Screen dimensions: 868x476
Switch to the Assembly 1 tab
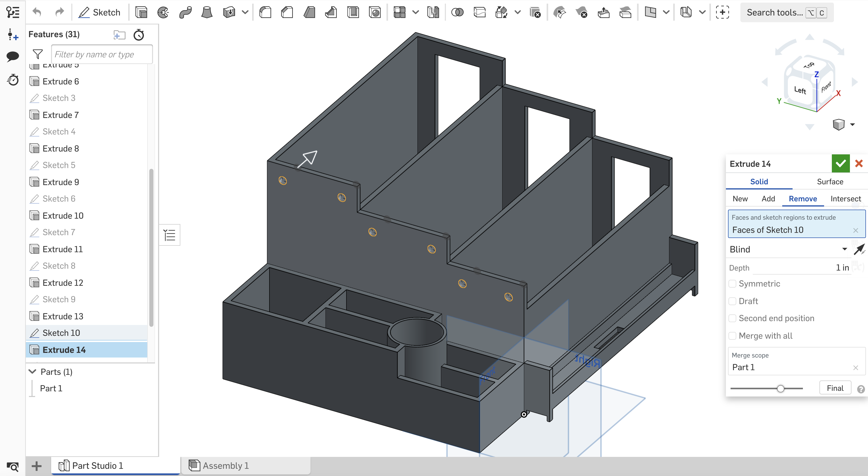(x=226, y=466)
